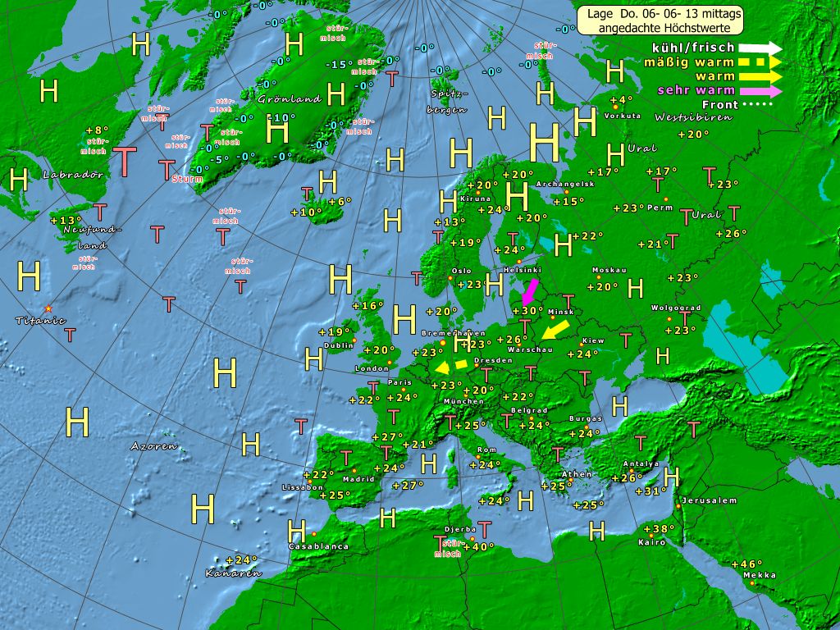
Task: Click the 'Rom' city label
Action: tap(486, 450)
